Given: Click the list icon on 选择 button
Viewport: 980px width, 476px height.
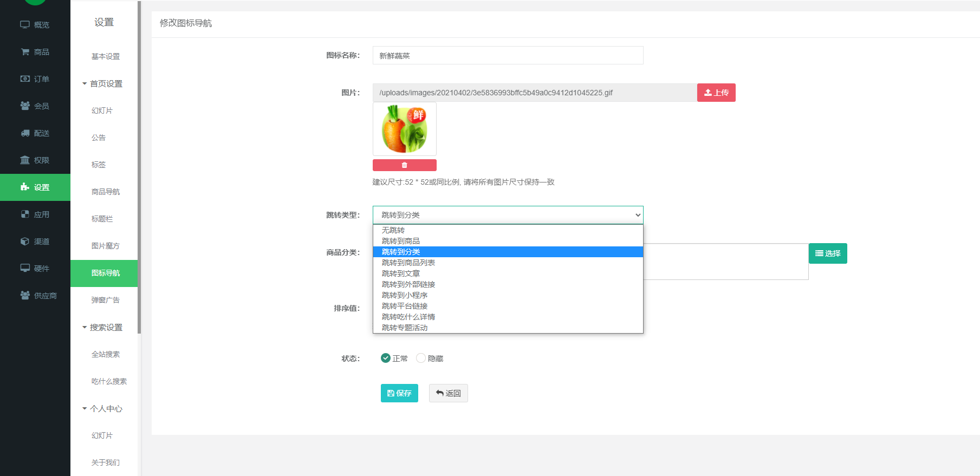Looking at the screenshot, I should 819,253.
